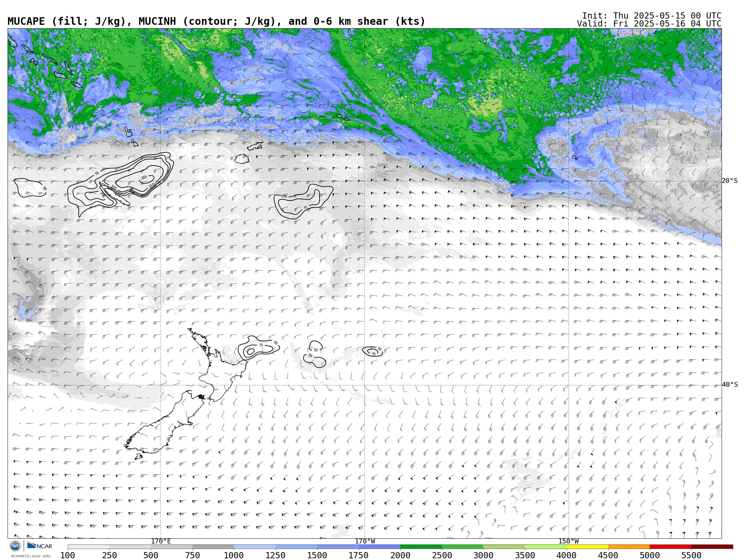Pick the 3500–4000 lime colorbar swatch
Viewport: 744px width, 560px height.
pyautogui.click(x=546, y=547)
